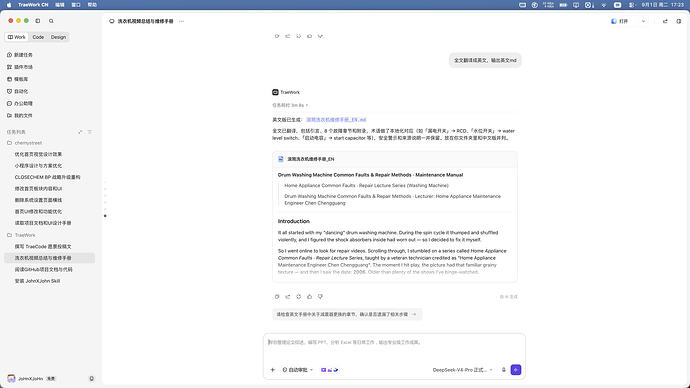Click the suggested follow-up prompt chip

click(x=347, y=315)
